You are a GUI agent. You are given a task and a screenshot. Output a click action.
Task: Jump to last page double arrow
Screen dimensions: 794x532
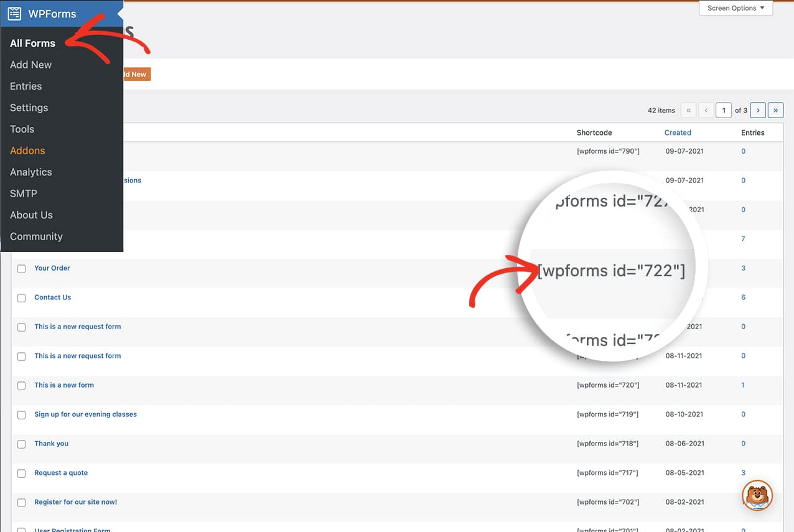click(775, 110)
